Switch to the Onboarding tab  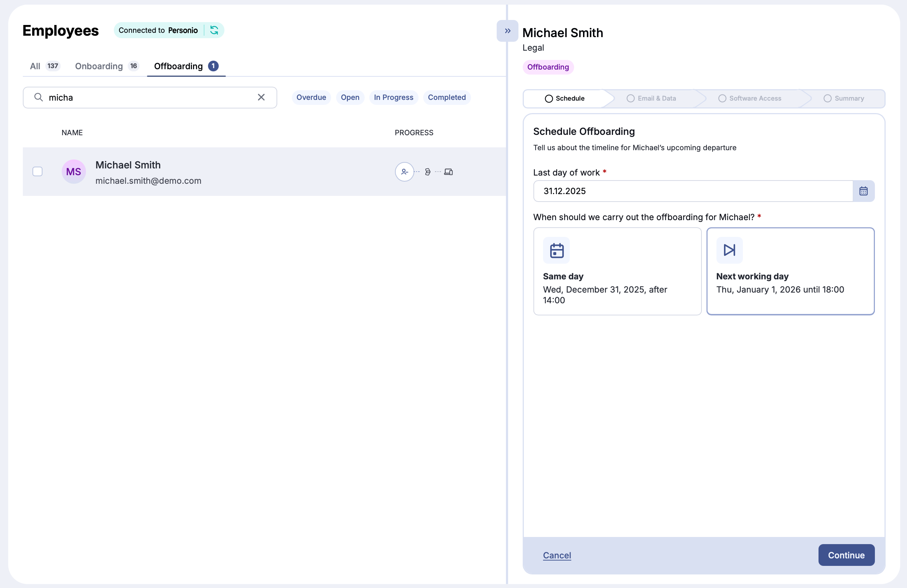(x=98, y=66)
